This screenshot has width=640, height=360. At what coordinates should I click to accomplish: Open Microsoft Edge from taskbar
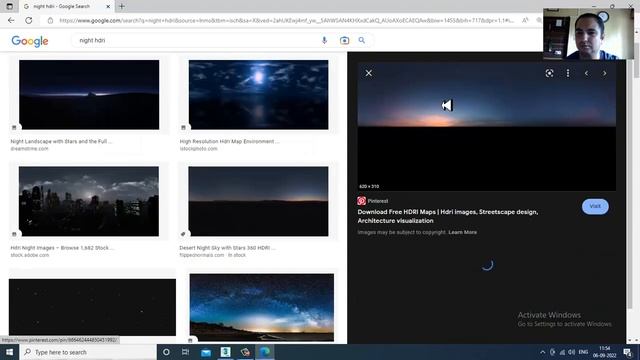(x=264, y=352)
